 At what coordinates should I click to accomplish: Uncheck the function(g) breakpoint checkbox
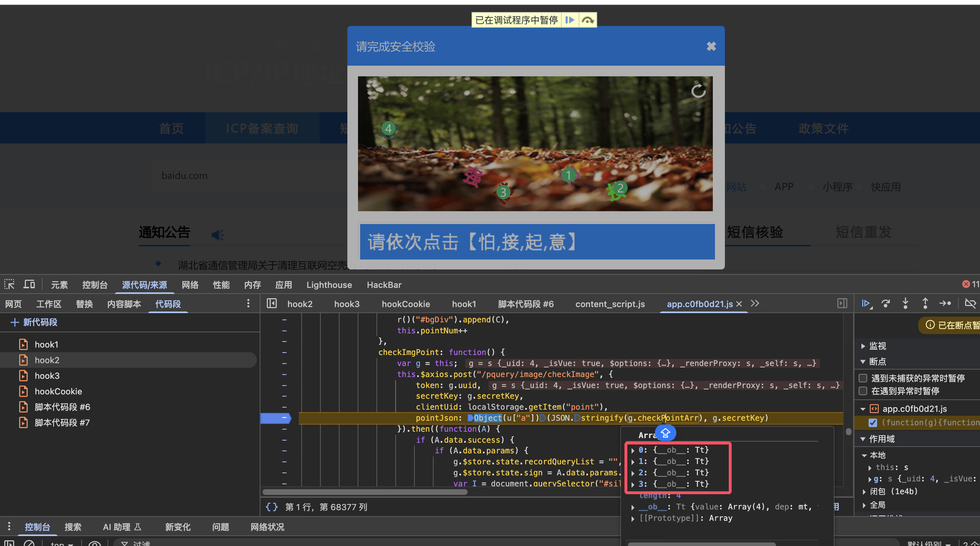[873, 423]
